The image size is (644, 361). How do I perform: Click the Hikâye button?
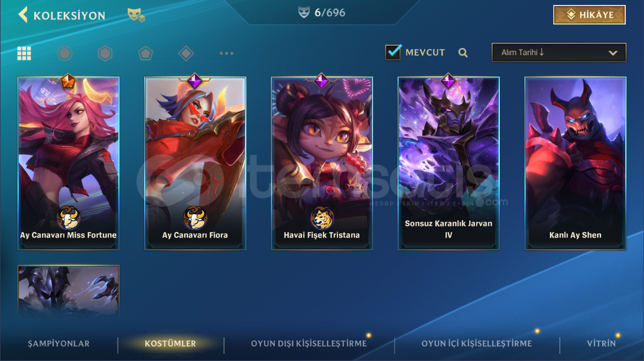click(590, 15)
